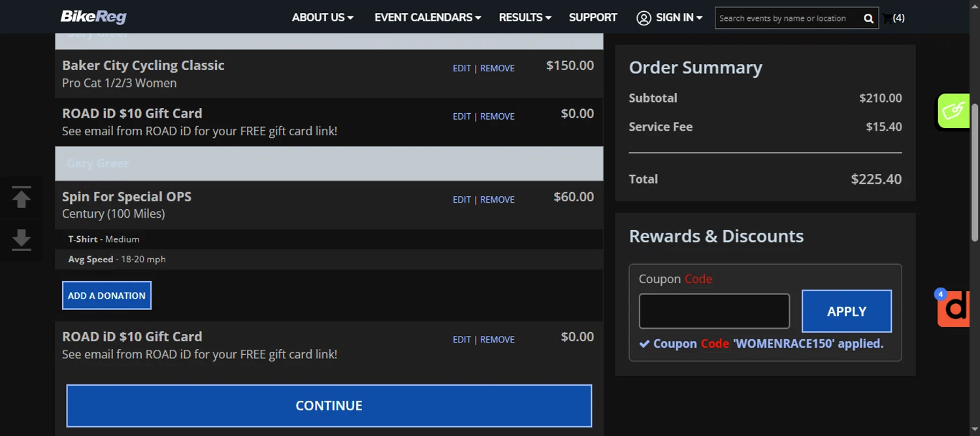Image resolution: width=980 pixels, height=436 pixels.
Task: Edit the Spin For Special OPS entry
Action: pyautogui.click(x=462, y=199)
